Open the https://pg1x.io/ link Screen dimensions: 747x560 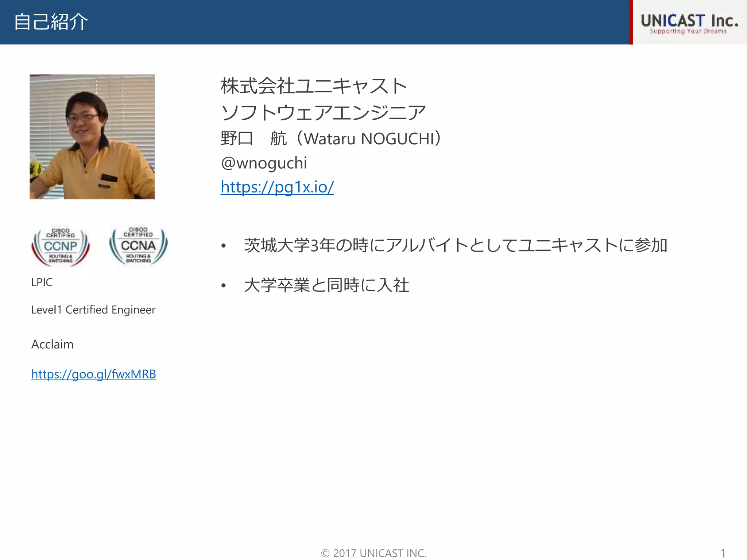click(x=277, y=187)
